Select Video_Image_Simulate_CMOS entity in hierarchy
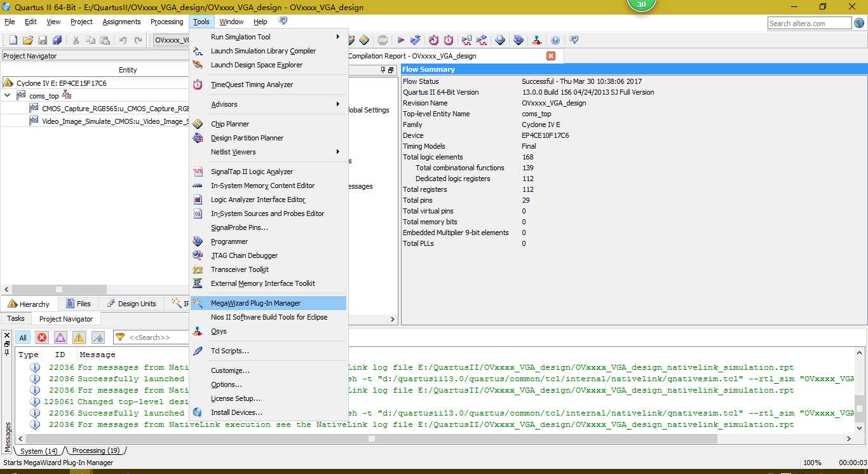The height and width of the screenshot is (474, 868). (x=116, y=121)
